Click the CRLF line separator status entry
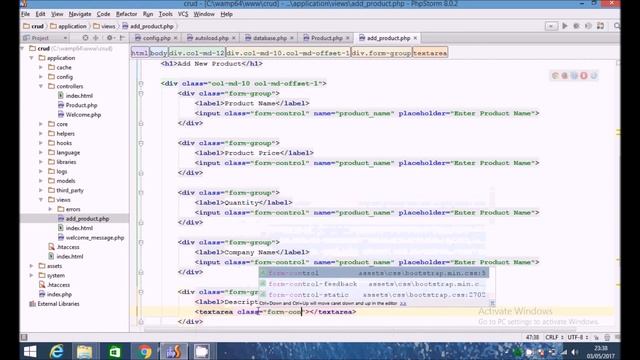Image resolution: width=640 pixels, height=360 pixels. (554, 337)
